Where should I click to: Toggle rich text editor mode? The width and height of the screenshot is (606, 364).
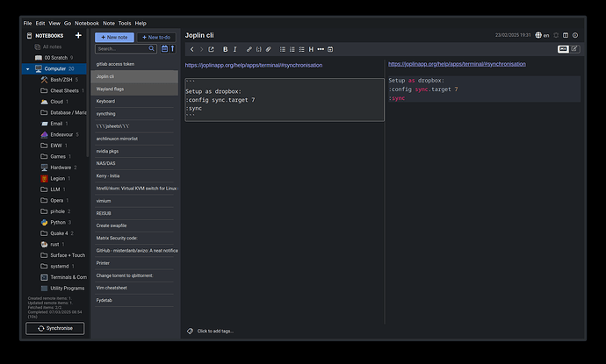[x=575, y=49]
